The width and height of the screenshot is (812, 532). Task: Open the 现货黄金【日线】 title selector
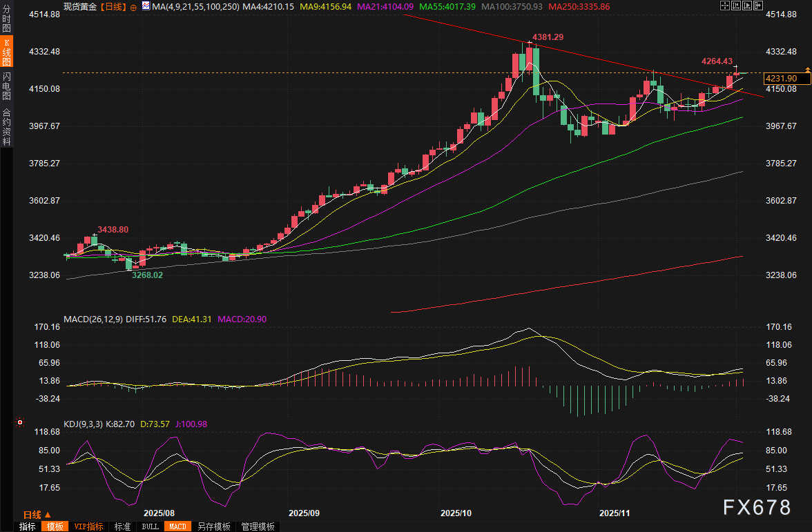coord(94,7)
